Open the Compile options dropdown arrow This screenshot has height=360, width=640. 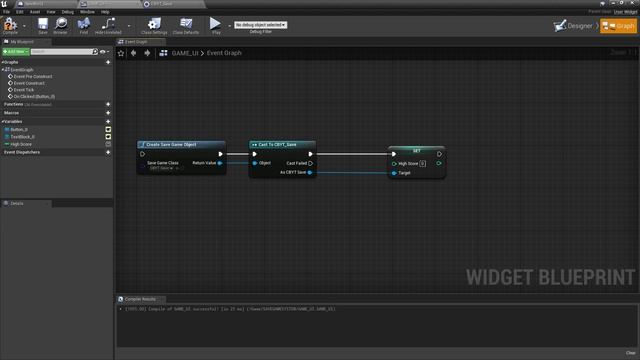pyautogui.click(x=24, y=26)
